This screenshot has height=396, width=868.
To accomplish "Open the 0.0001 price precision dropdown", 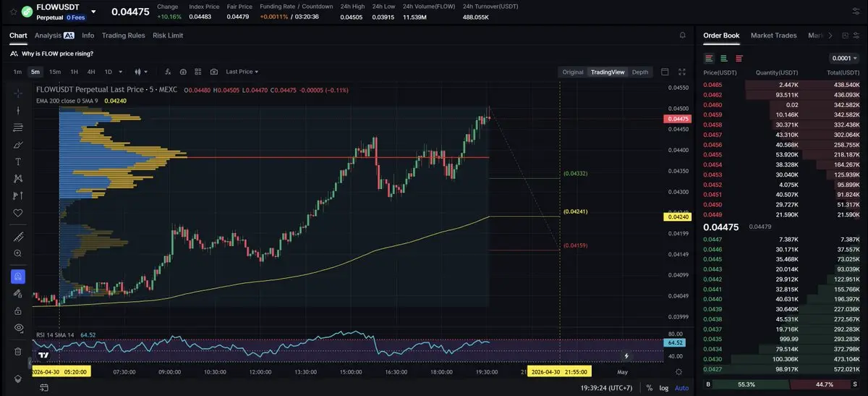I will [844, 58].
